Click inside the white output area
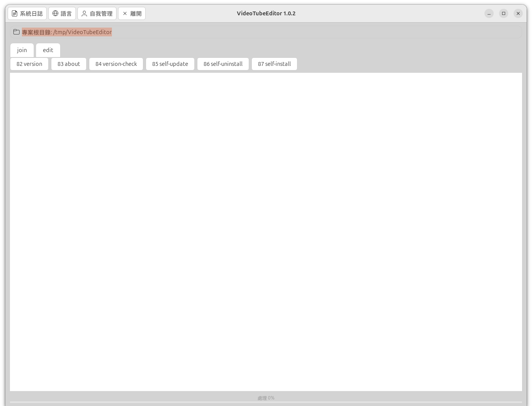 pyautogui.click(x=266, y=232)
